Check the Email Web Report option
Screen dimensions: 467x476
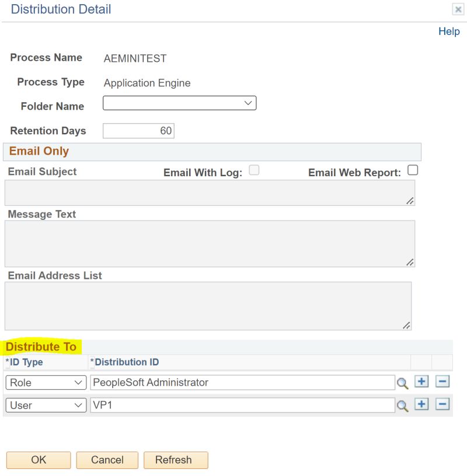click(413, 170)
